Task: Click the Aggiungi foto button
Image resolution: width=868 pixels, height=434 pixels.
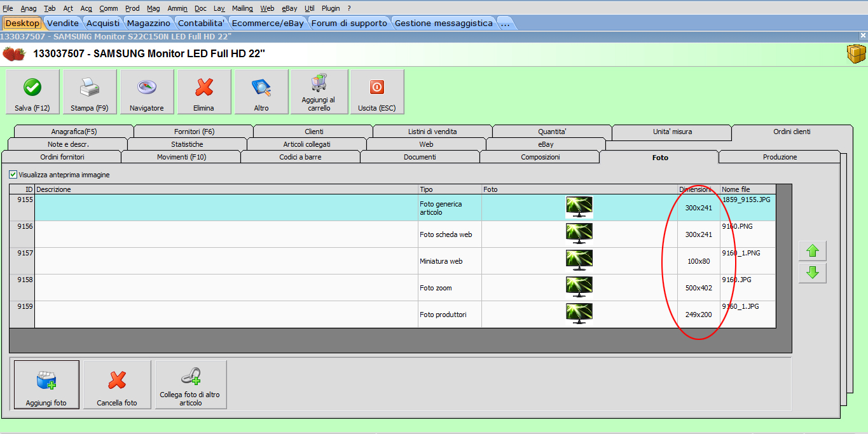Action: [x=46, y=384]
